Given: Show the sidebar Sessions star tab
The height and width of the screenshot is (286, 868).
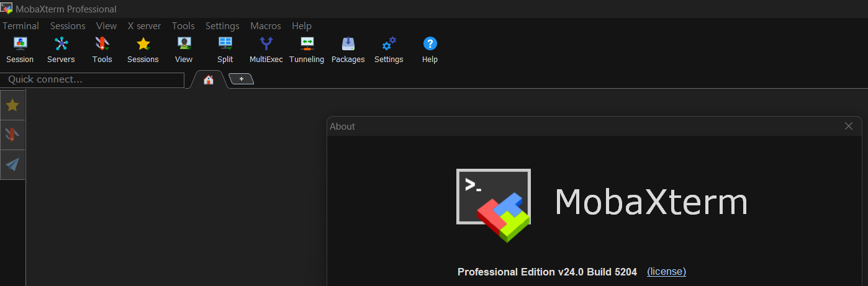Looking at the screenshot, I should [12, 105].
